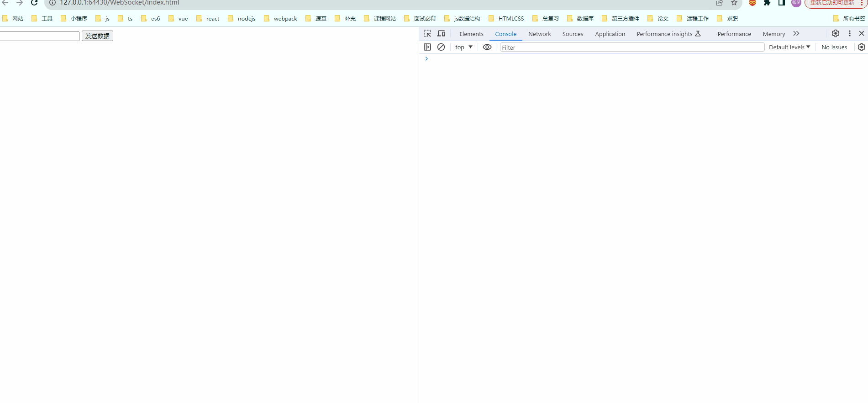Click the 发送数据 button
The height and width of the screenshot is (403, 868).
point(97,36)
